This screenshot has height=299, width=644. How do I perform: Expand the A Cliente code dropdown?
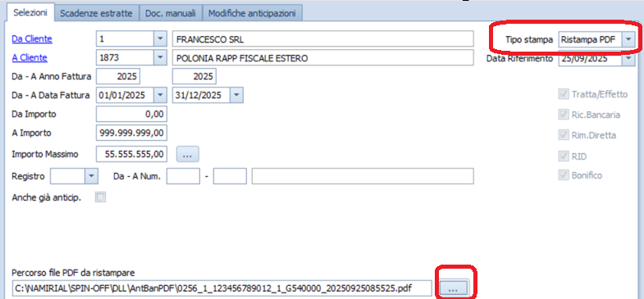(x=160, y=58)
